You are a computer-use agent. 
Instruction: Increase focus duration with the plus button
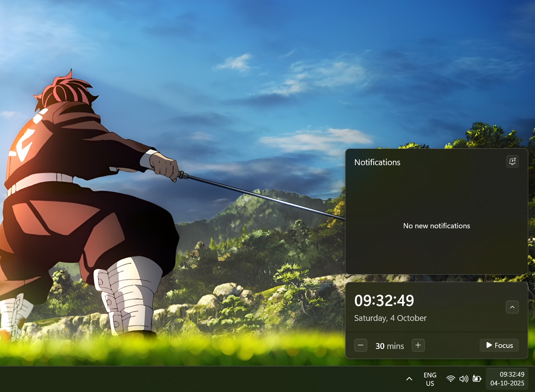point(418,345)
